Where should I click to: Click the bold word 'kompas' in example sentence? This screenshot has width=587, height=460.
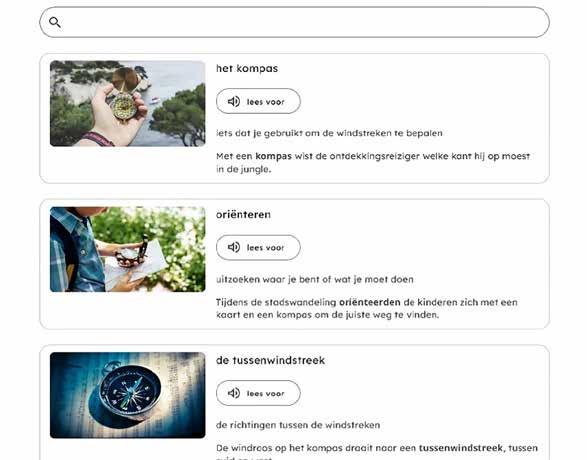[x=273, y=156]
